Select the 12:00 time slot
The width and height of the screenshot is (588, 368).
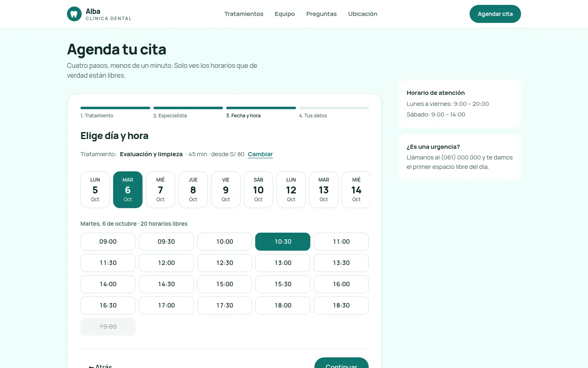166,263
